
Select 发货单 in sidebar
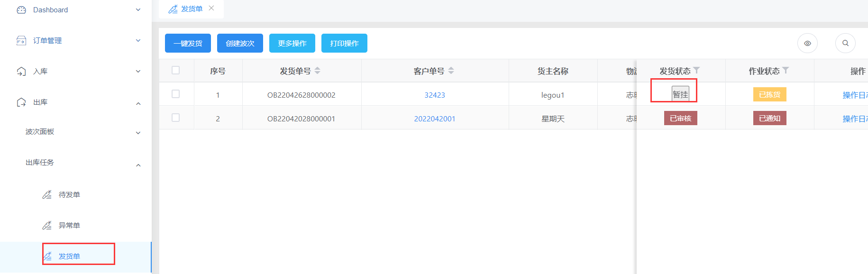pyautogui.click(x=69, y=256)
